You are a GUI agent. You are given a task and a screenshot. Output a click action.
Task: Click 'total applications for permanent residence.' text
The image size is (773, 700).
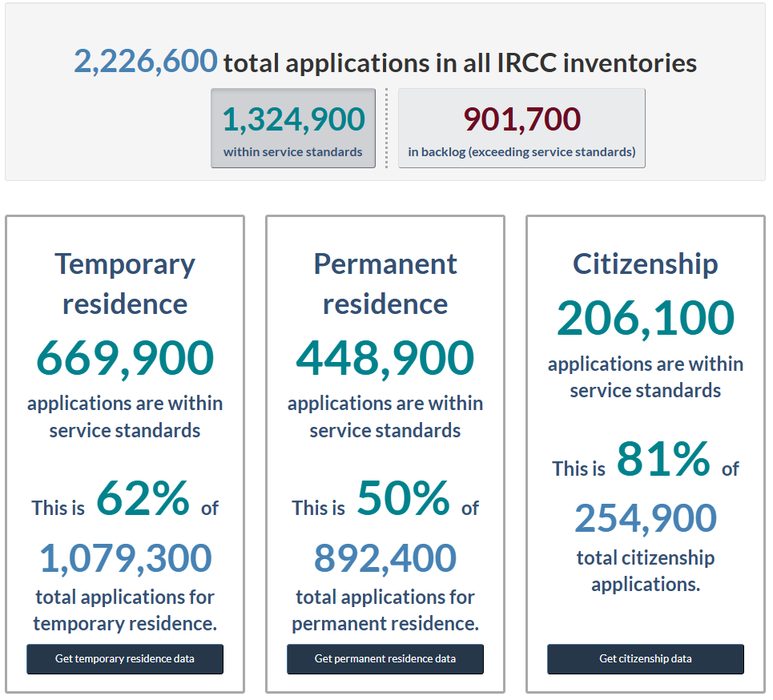pyautogui.click(x=385, y=610)
